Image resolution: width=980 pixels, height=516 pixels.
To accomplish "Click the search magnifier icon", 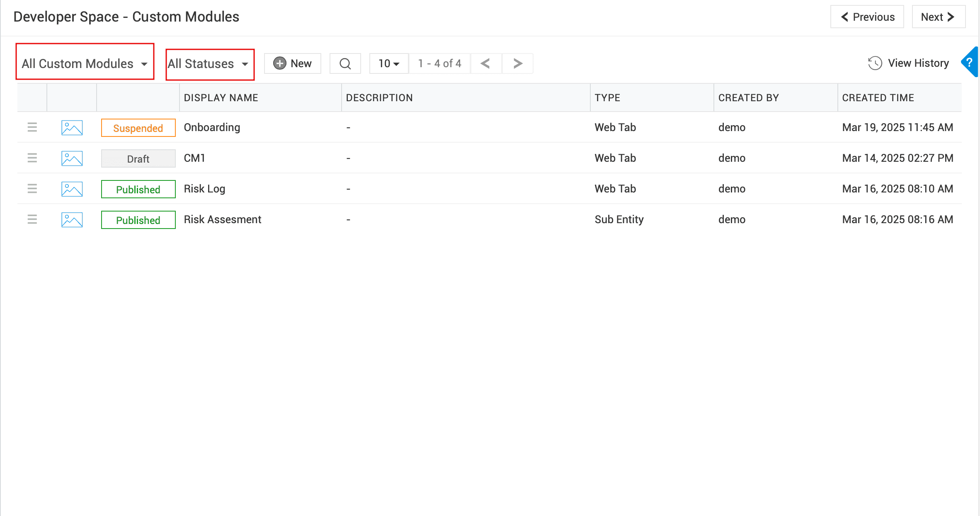I will (x=345, y=63).
